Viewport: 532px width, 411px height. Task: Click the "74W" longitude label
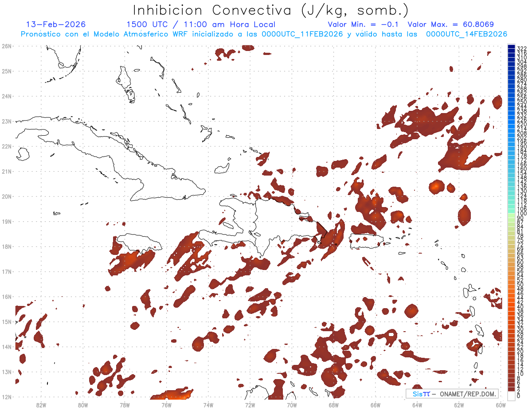(x=208, y=405)
